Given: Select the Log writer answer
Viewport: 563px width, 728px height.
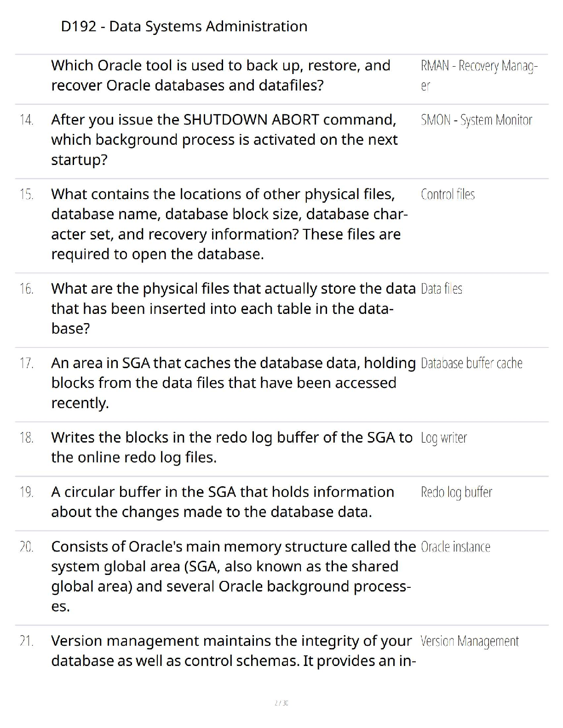Looking at the screenshot, I should 443,438.
